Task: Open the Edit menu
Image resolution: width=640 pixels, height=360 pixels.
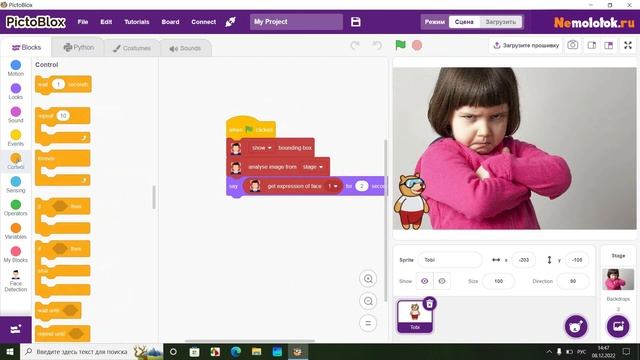Action: (x=106, y=22)
